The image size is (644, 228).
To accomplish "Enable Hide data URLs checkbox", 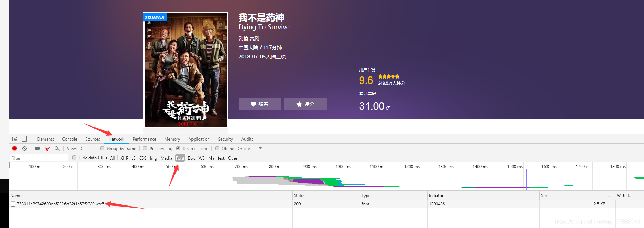I will [74, 158].
